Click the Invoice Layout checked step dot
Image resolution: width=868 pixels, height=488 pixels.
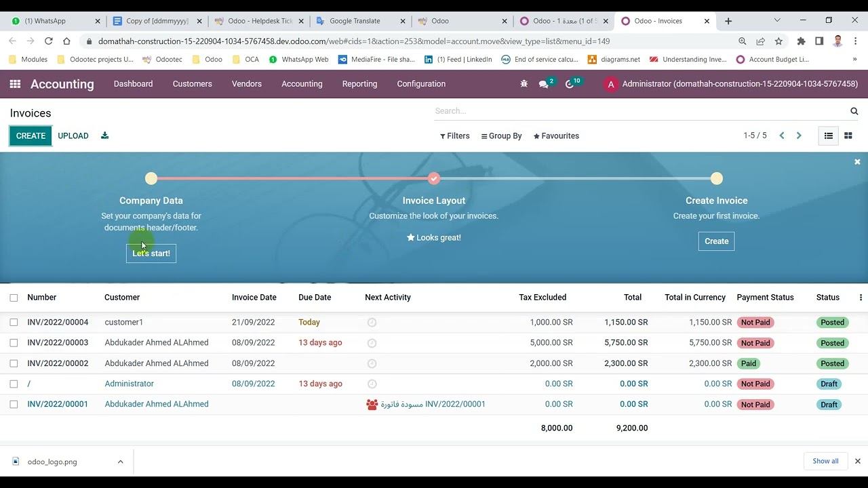tap(434, 178)
